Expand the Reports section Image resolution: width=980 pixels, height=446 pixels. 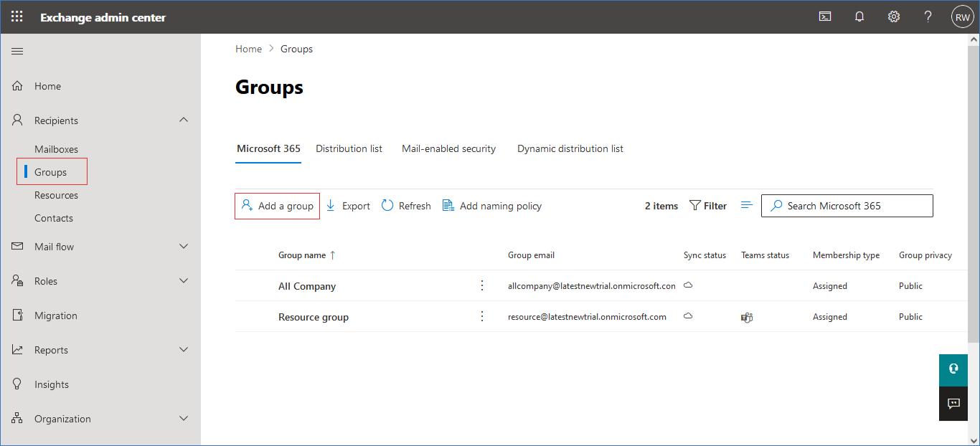tap(184, 350)
